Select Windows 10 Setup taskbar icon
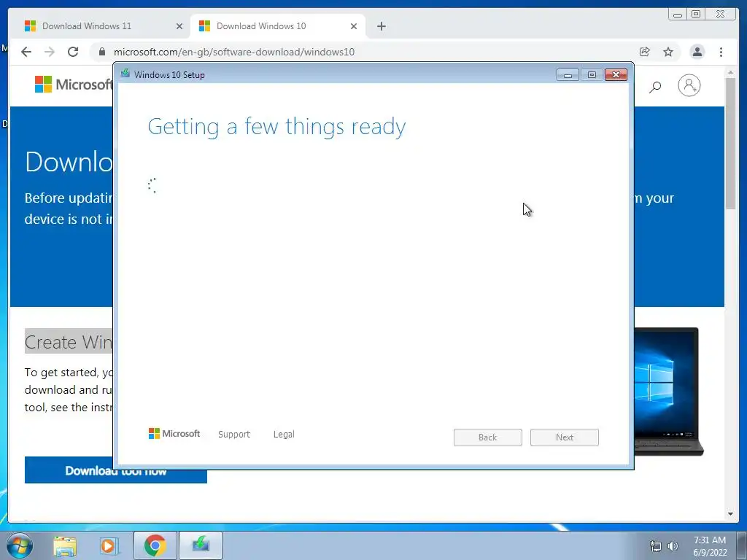Viewport: 747px width, 560px height. (201, 545)
